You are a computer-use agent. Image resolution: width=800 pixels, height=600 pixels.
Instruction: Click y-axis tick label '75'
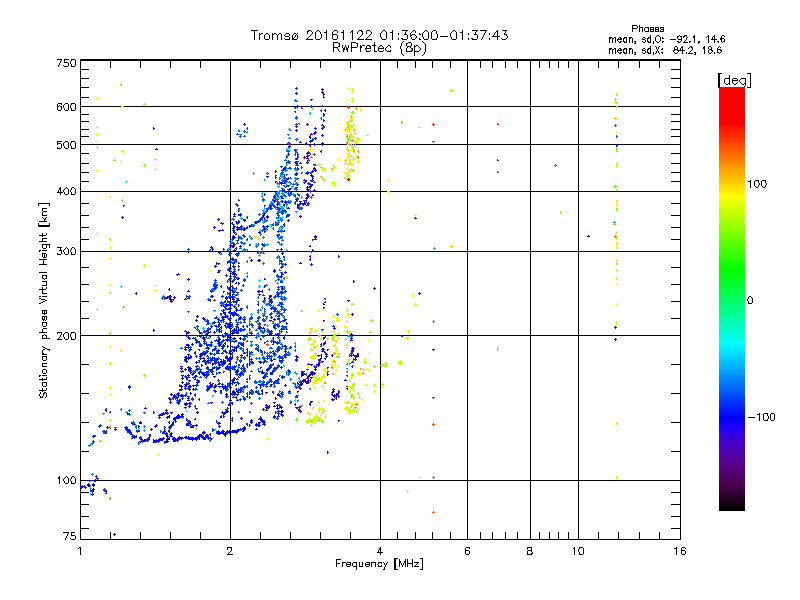tap(70, 536)
